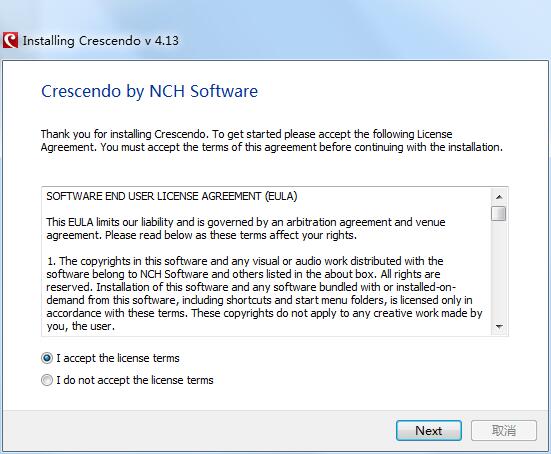Viewport: 551px width, 454px height.
Task: Click the 'accordance with these terms' line
Action: (264, 313)
